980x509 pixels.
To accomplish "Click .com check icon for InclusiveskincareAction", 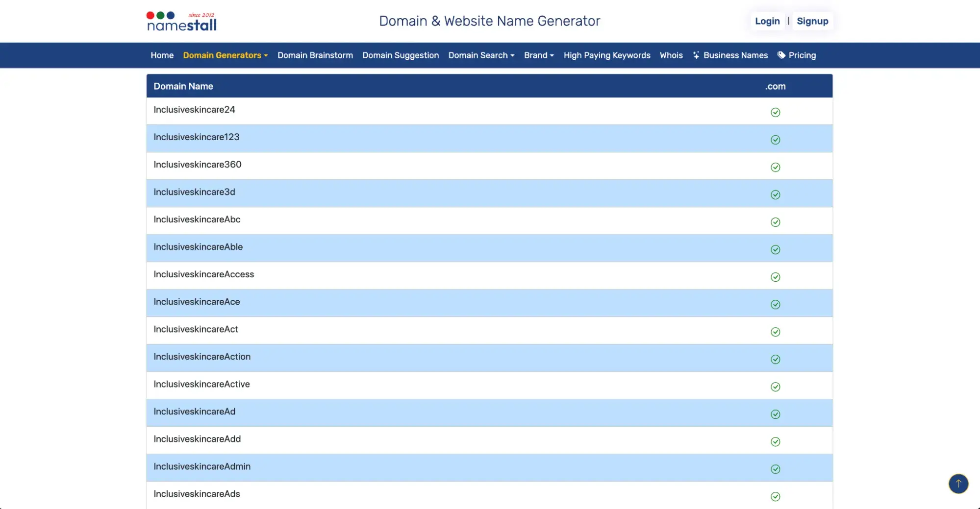I will point(775,360).
